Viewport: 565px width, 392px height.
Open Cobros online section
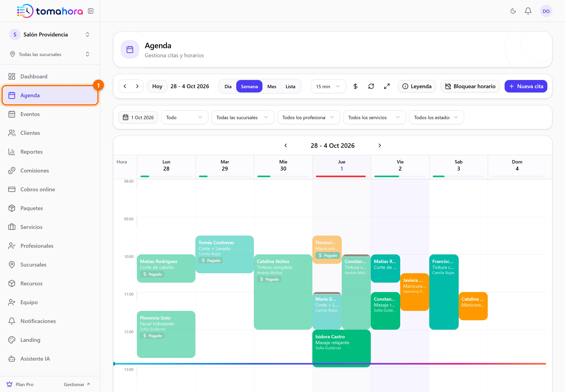(x=50, y=189)
